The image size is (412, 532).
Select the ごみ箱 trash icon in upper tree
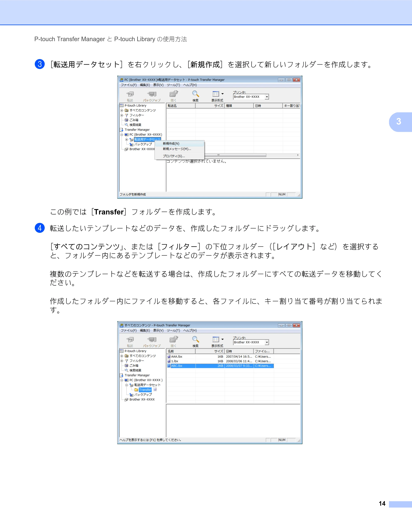point(126,120)
